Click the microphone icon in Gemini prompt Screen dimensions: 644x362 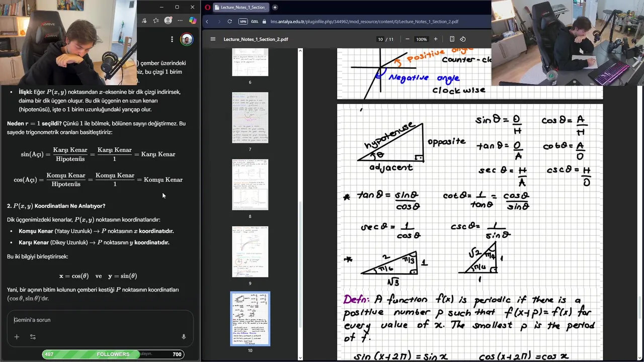(x=184, y=337)
